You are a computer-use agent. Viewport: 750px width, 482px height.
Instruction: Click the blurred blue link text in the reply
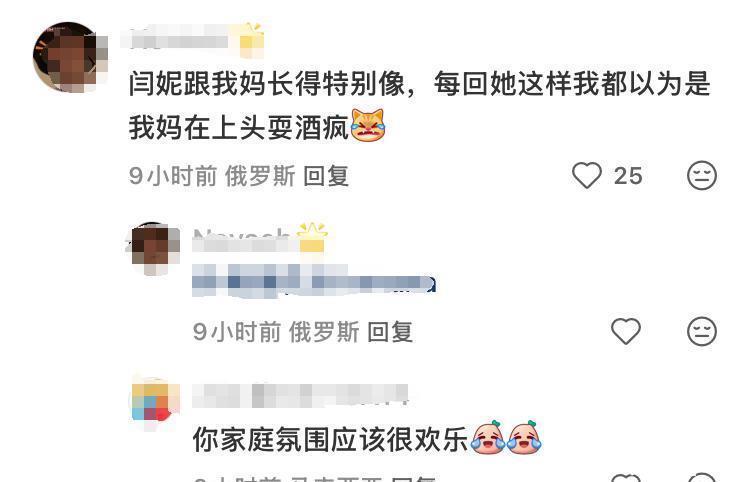[x=314, y=281]
